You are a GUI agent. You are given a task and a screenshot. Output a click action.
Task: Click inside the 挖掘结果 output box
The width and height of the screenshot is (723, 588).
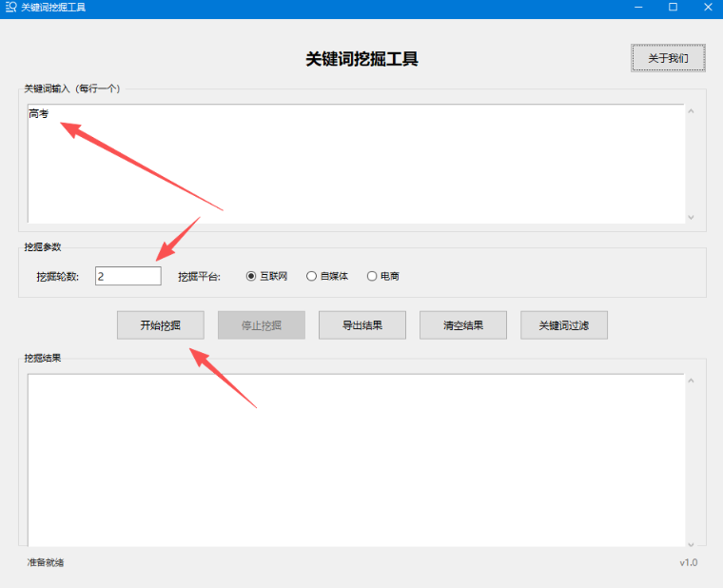(354, 459)
